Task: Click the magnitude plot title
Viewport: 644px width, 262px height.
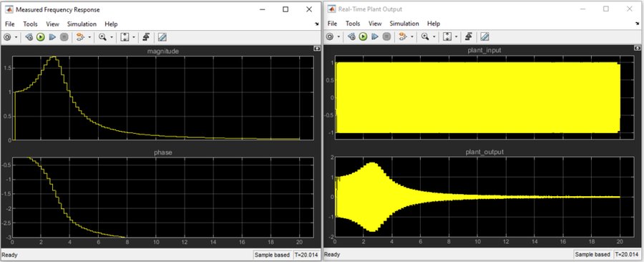Action: [162, 52]
